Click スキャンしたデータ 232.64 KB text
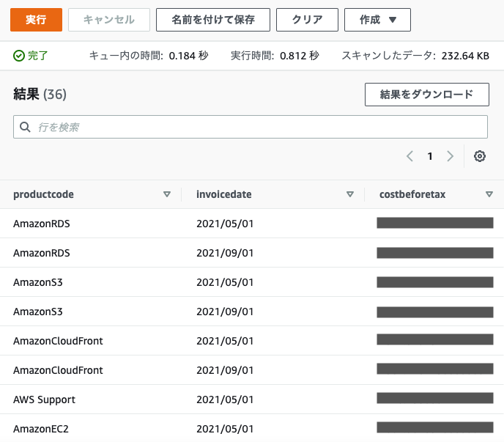The height and width of the screenshot is (442, 504). (415, 56)
